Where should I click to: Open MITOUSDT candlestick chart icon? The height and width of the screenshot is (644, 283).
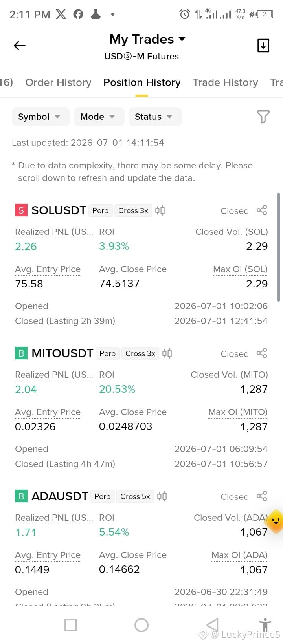click(167, 353)
